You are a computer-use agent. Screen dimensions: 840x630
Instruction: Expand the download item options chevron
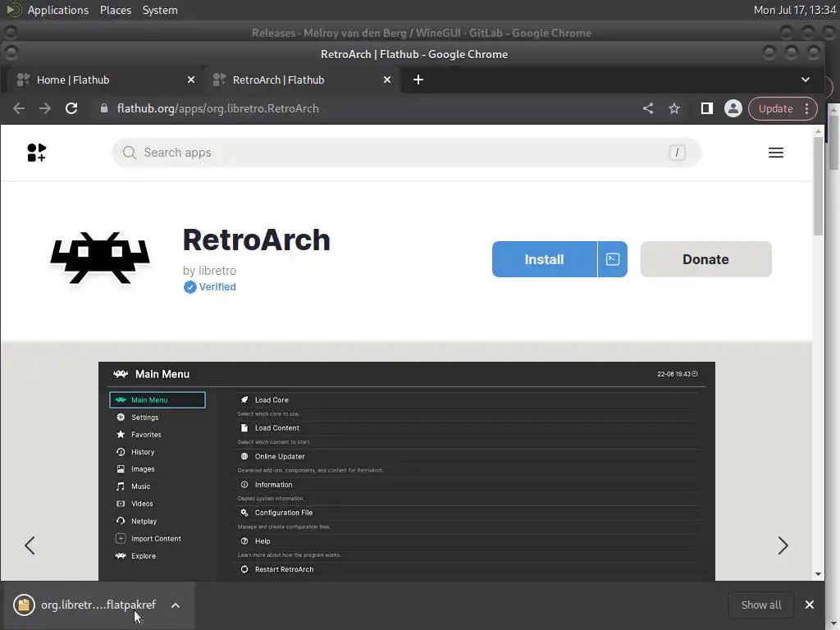pos(176,605)
